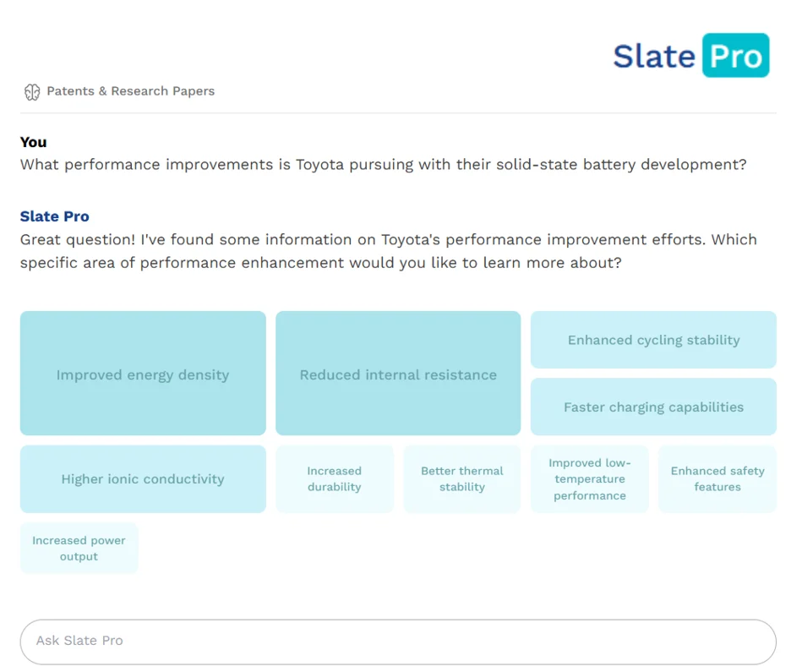Click the Slate Pro reply starting Great question
This screenshot has width=791, height=672.
click(x=388, y=251)
